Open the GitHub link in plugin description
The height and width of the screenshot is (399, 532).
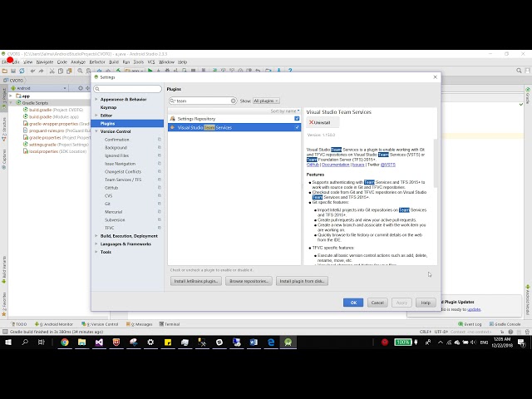[313, 165]
